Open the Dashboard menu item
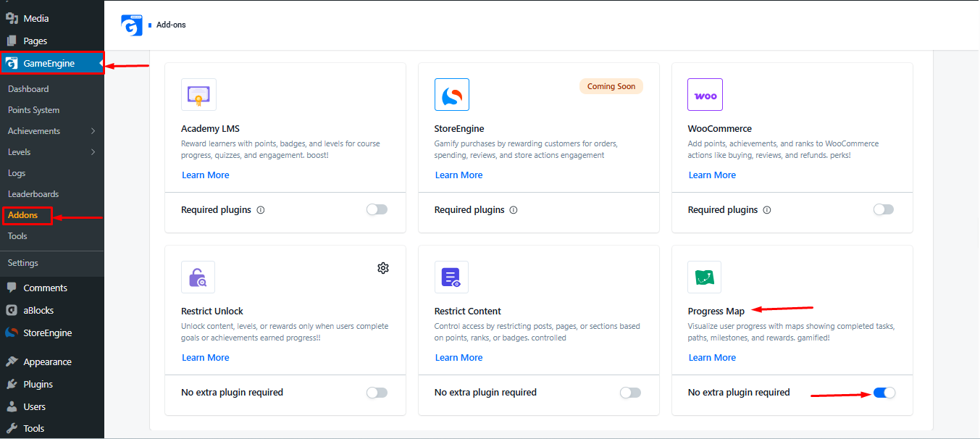The width and height of the screenshot is (980, 439). pos(28,89)
